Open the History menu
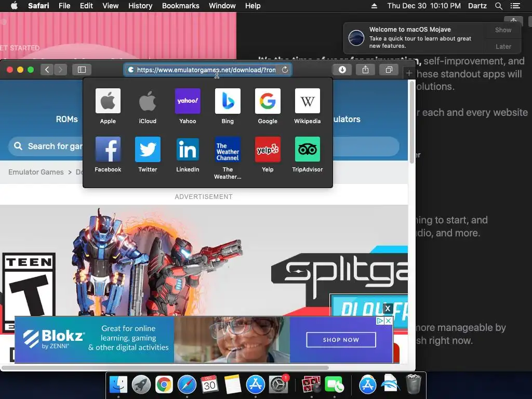The height and width of the screenshot is (399, 532). 140,6
